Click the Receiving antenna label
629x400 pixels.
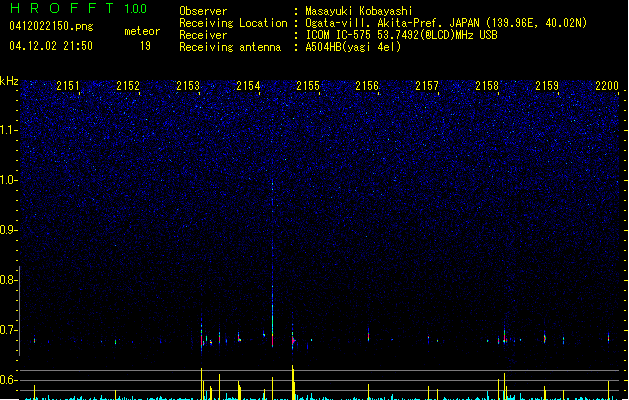click(230, 47)
